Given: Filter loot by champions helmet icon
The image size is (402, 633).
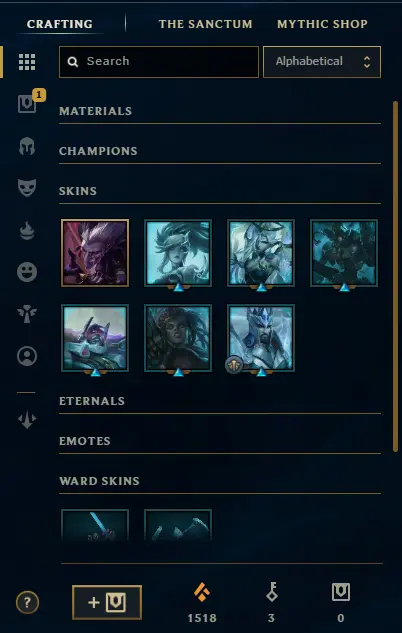Looking at the screenshot, I should click(27, 146).
